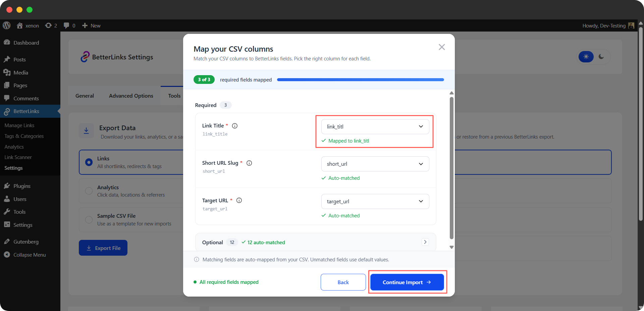Image resolution: width=644 pixels, height=311 pixels.
Task: Click the Required count badge 3
Action: 225,105
